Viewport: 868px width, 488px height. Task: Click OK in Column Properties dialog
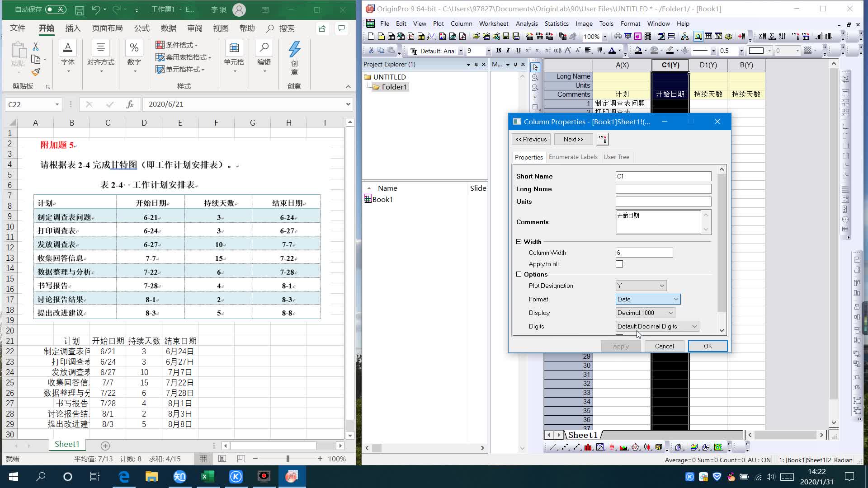pos(708,346)
